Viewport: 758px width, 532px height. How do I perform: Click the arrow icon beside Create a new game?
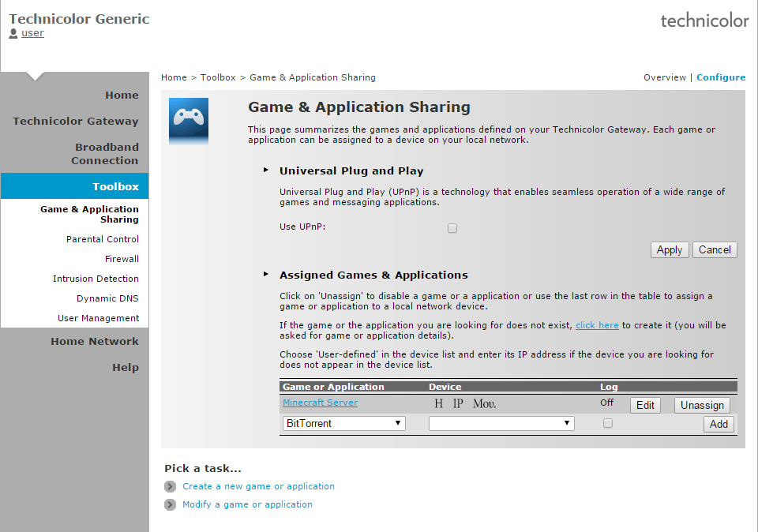(170, 487)
